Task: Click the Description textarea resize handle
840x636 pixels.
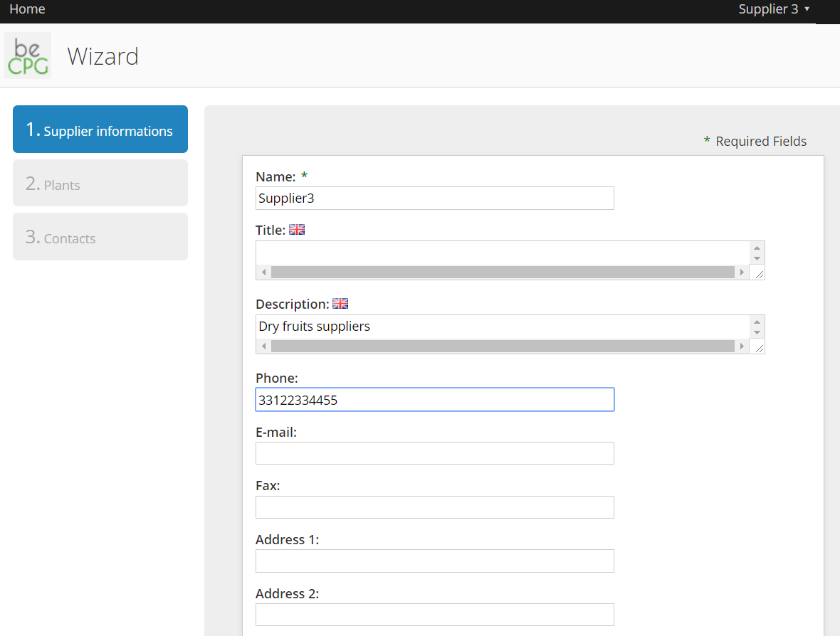Action: 759,348
